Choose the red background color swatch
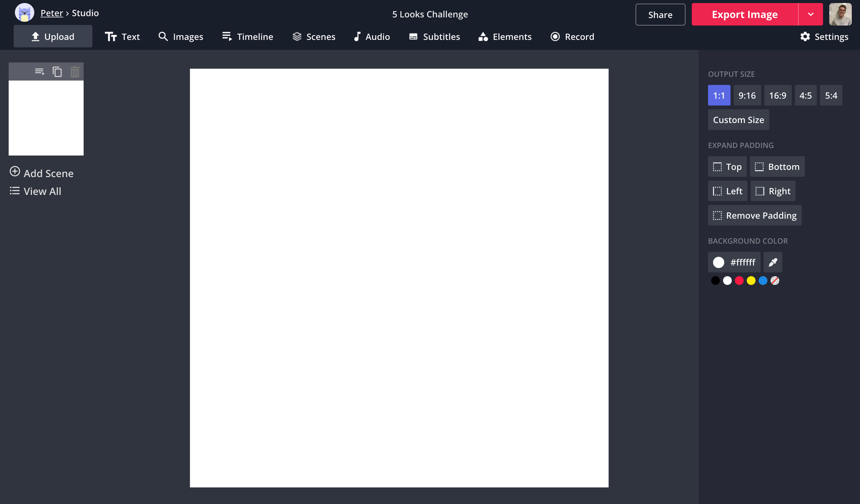The width and height of the screenshot is (860, 504). (739, 281)
